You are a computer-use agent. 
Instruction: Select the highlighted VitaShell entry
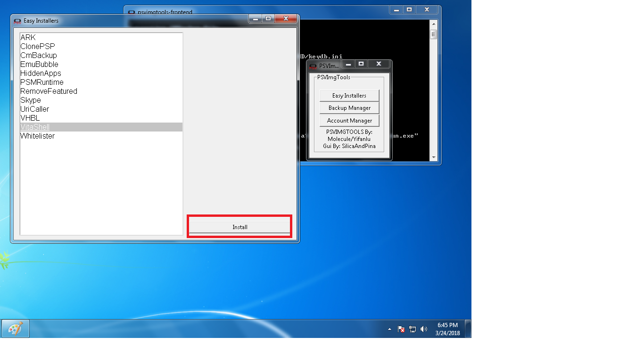(x=35, y=127)
